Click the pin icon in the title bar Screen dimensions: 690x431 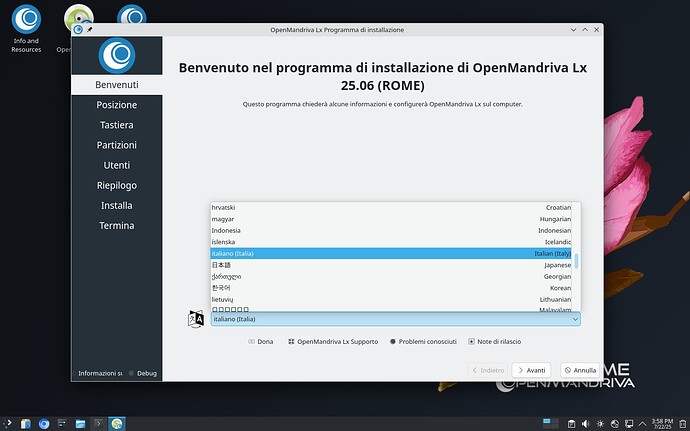point(90,29)
